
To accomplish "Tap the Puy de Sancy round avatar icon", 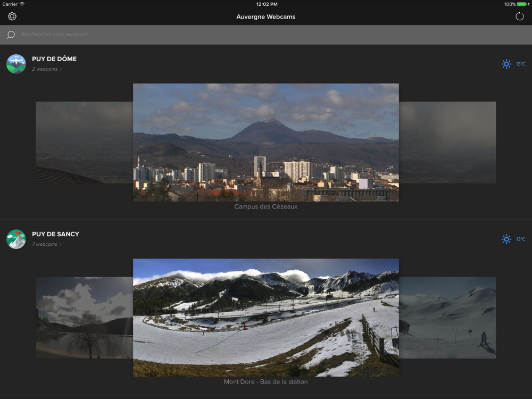I will 16,239.
